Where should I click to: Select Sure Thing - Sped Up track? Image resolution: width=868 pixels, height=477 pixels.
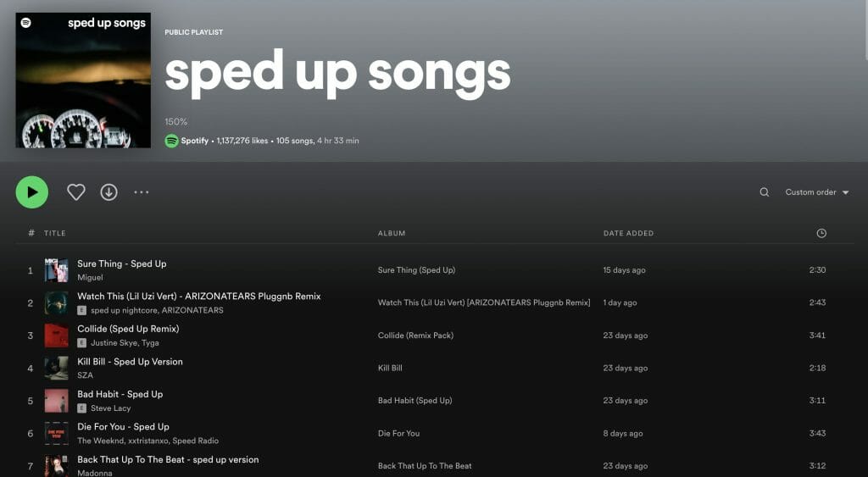[x=122, y=263]
